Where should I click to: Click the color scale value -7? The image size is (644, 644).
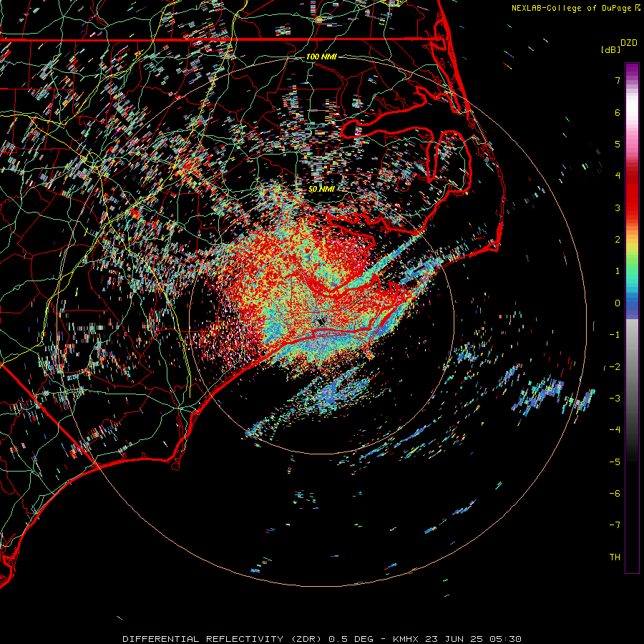(x=615, y=525)
